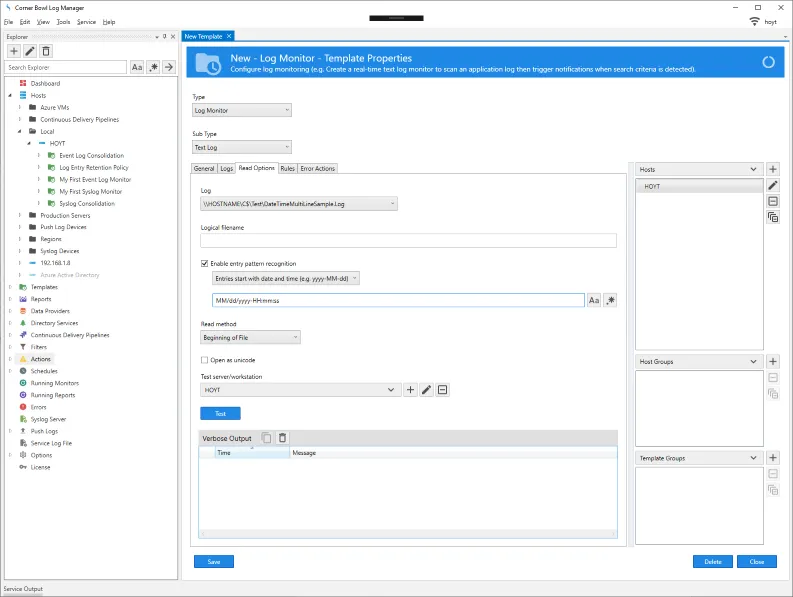Open the Tools menu

point(64,21)
